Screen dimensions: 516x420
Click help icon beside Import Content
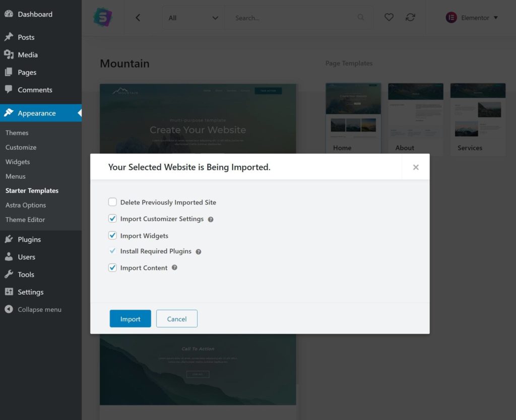(174, 268)
